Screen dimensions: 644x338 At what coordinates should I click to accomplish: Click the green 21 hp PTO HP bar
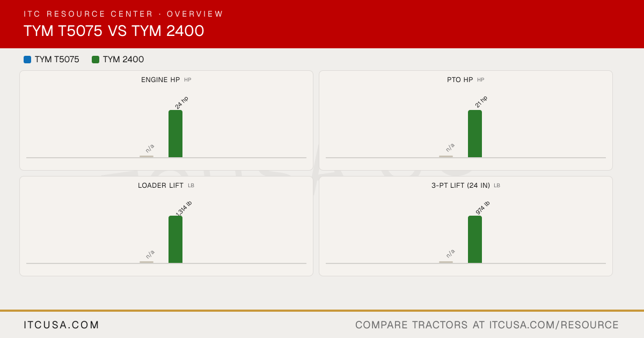475,134
